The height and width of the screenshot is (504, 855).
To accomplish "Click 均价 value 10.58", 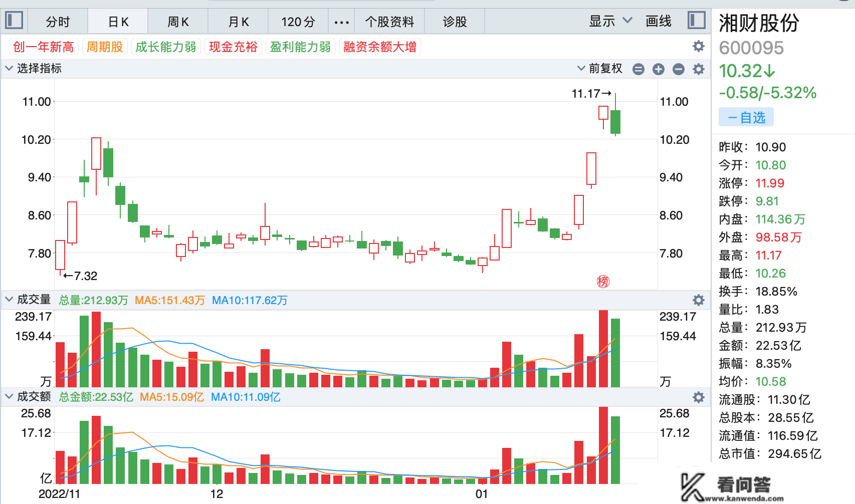I will [x=771, y=382].
